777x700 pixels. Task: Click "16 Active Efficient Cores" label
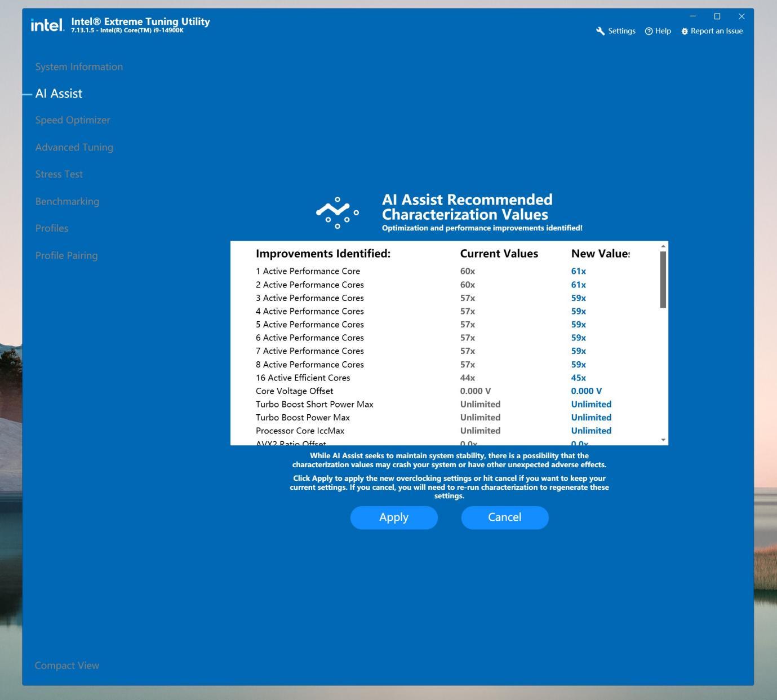coord(303,378)
